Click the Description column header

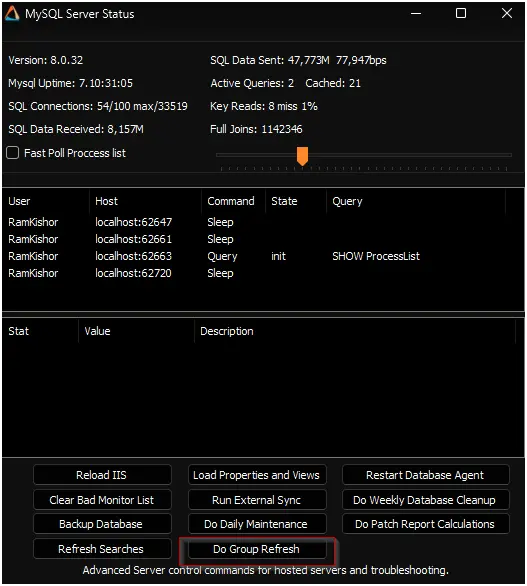pyautogui.click(x=355, y=331)
